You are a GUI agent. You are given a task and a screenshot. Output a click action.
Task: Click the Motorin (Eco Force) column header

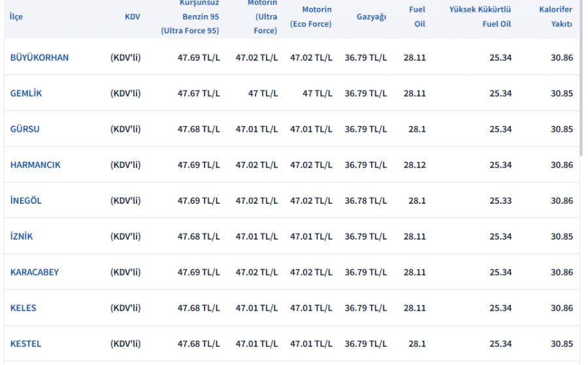pos(311,17)
